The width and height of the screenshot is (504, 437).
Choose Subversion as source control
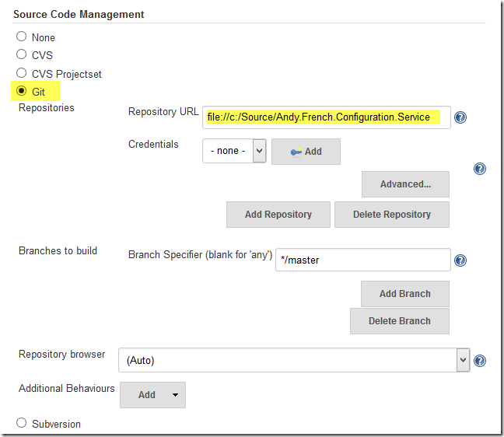pos(22,424)
